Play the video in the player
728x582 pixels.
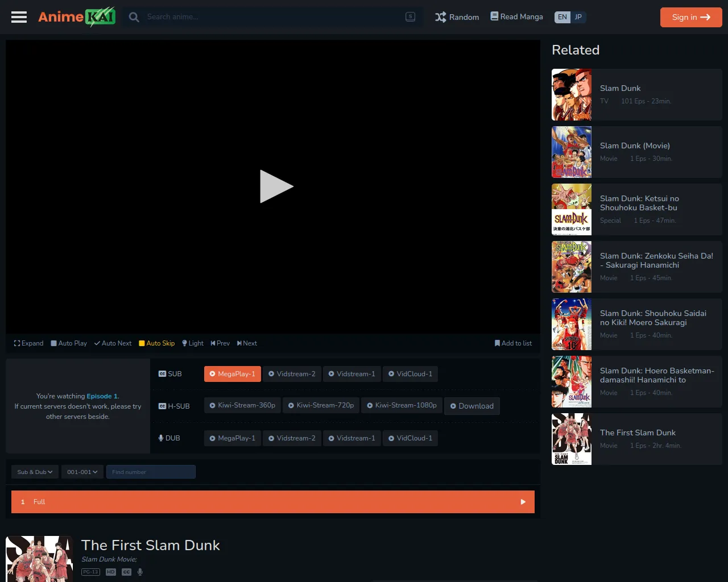(x=276, y=186)
